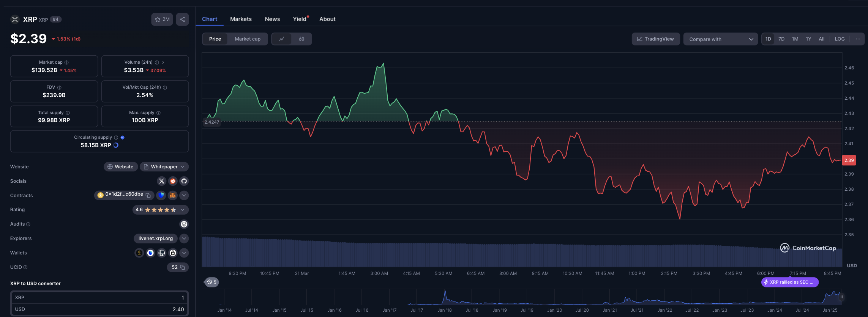Visit the XRP Website link

[120, 167]
